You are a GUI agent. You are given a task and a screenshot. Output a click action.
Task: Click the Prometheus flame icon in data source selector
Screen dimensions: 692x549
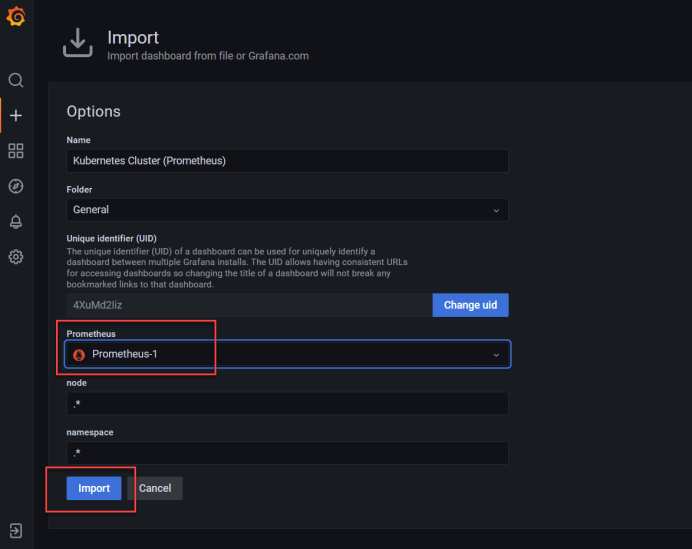pyautogui.click(x=80, y=354)
